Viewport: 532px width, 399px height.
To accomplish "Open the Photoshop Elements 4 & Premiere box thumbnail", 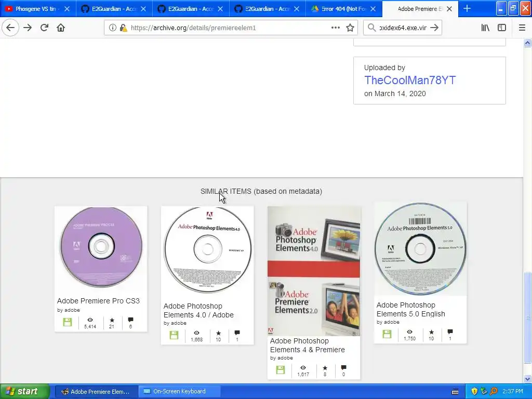I will pos(314,271).
